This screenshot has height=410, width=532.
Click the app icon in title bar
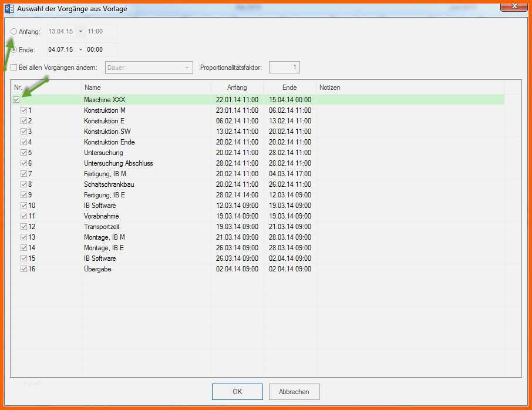[x=9, y=9]
